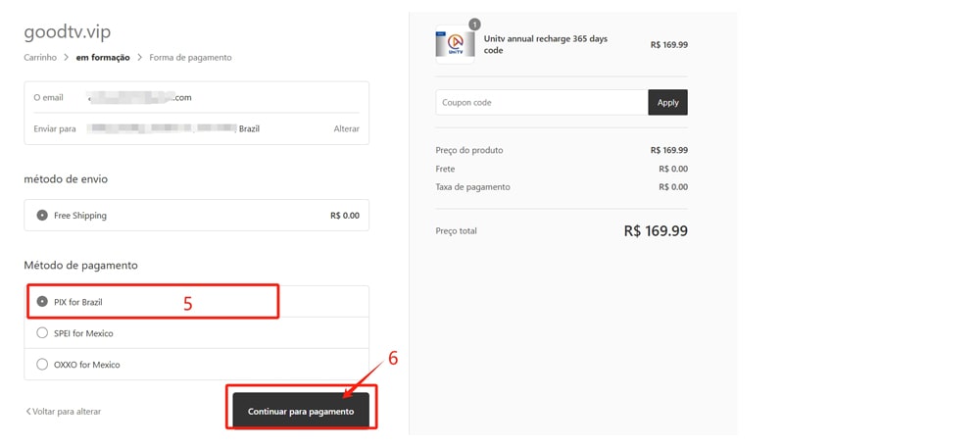Click the goodtv.vip store title

tap(67, 32)
